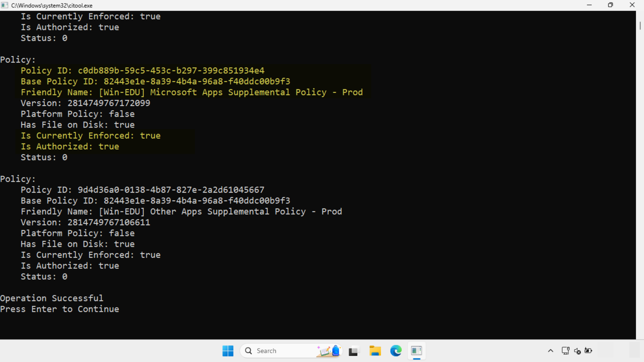The image size is (644, 362).
Task: Click the network status tray icon
Action: 566,351
